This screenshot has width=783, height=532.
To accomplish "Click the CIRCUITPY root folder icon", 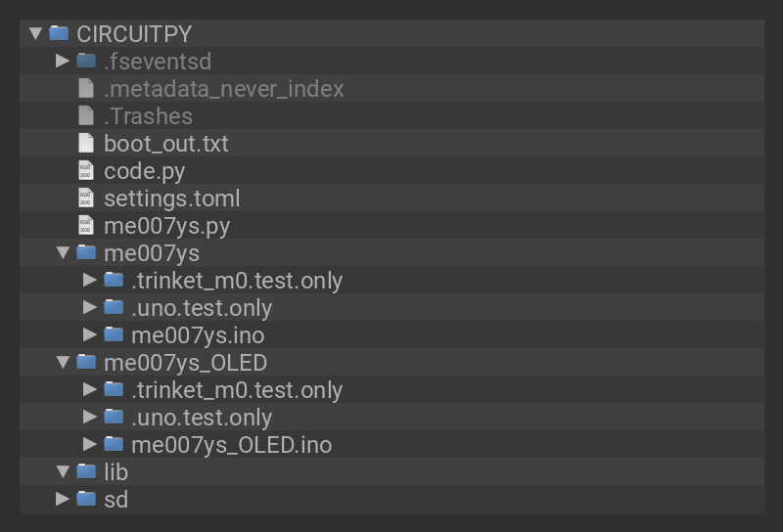I will (x=59, y=34).
